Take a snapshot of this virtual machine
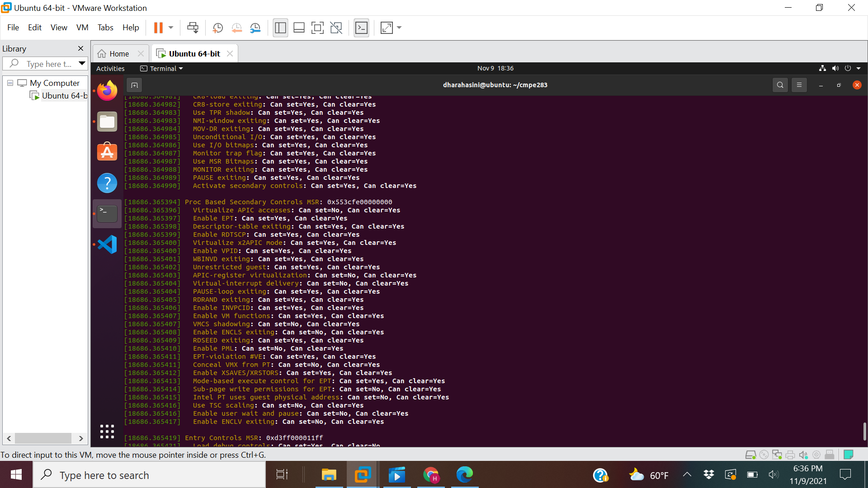The width and height of the screenshot is (868, 488). (x=217, y=28)
